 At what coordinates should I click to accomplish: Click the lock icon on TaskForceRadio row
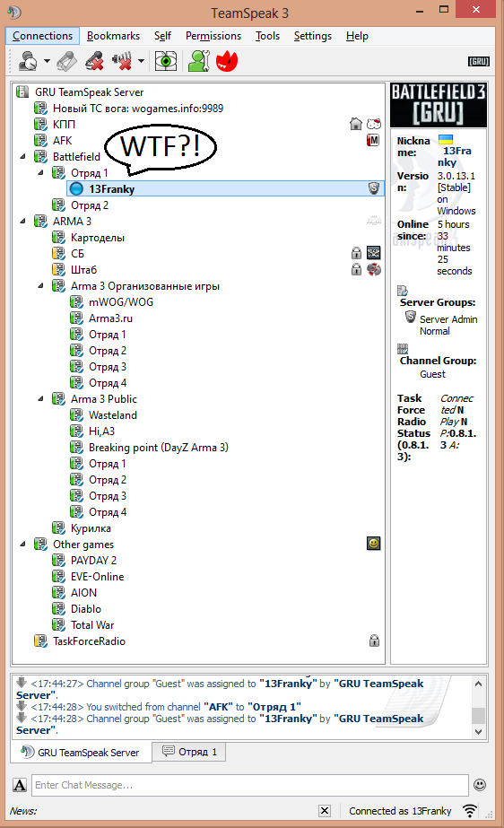click(x=374, y=641)
